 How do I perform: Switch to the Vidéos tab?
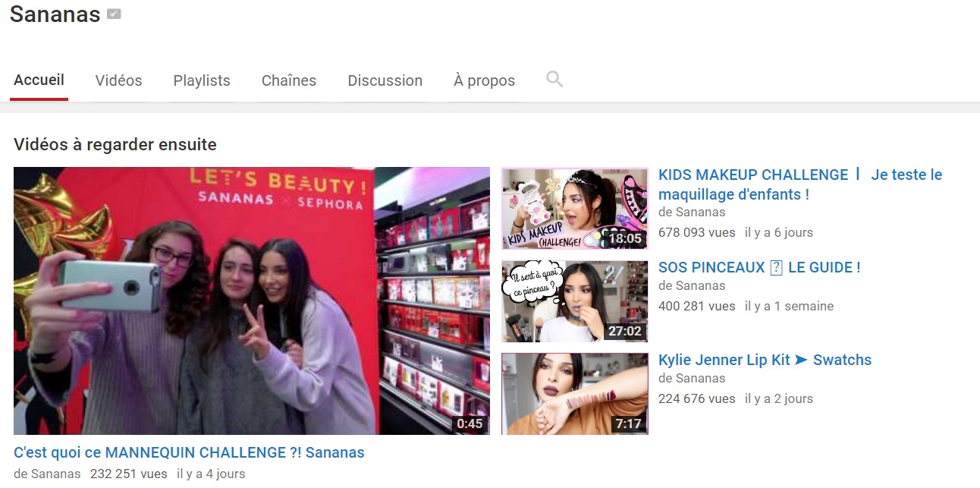(x=118, y=80)
